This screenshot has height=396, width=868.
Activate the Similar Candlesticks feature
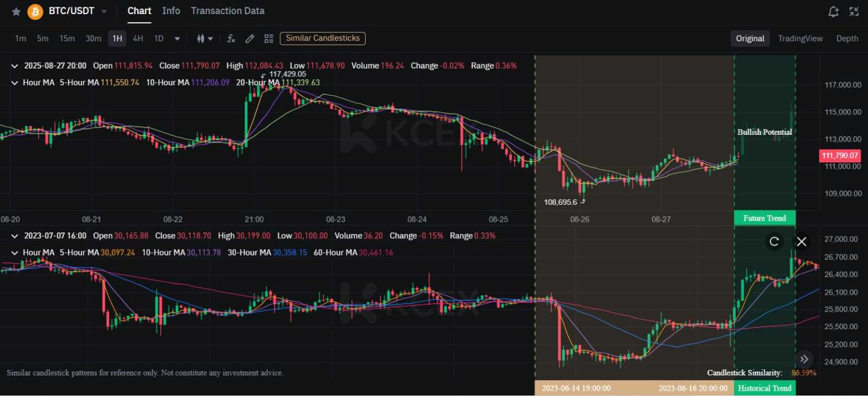[x=322, y=38]
